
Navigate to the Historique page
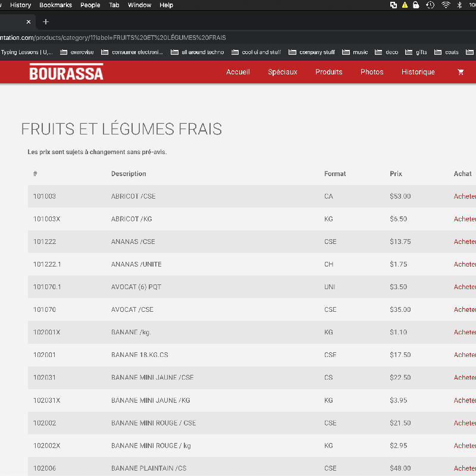418,72
